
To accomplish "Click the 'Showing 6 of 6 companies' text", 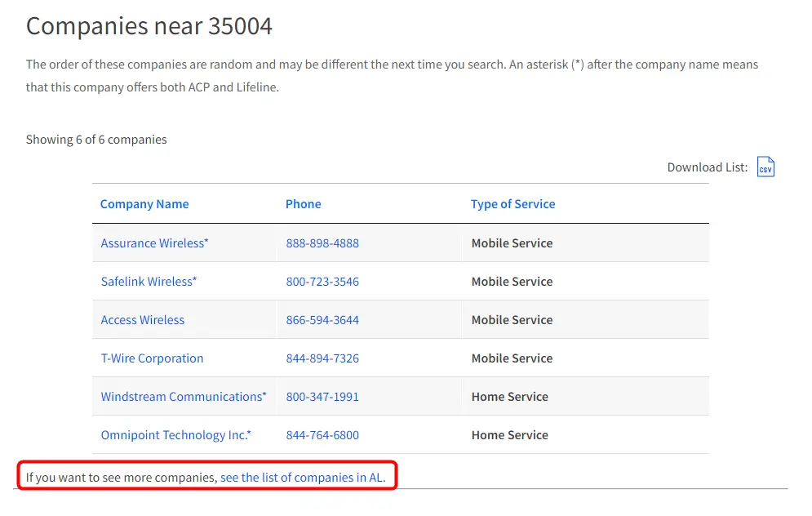I will (96, 140).
